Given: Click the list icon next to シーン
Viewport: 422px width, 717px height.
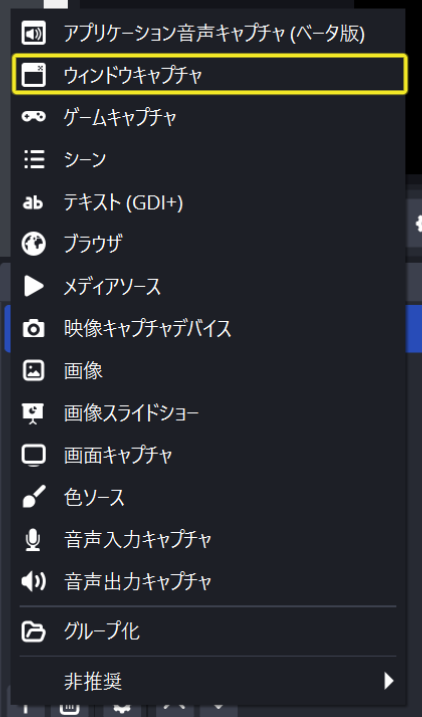Looking at the screenshot, I should [x=33, y=159].
